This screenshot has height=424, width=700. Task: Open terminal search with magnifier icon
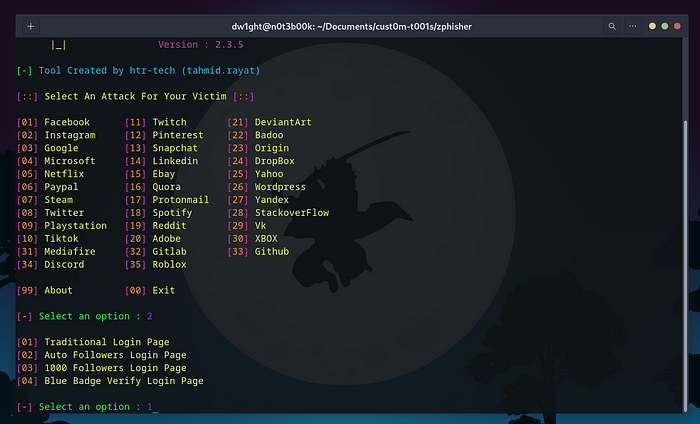[x=612, y=26]
